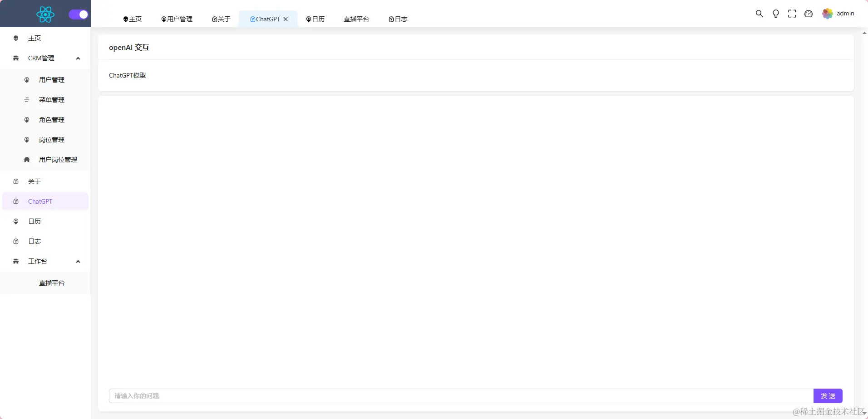This screenshot has height=419, width=868.
Task: Click the 发送 send button
Action: click(828, 396)
